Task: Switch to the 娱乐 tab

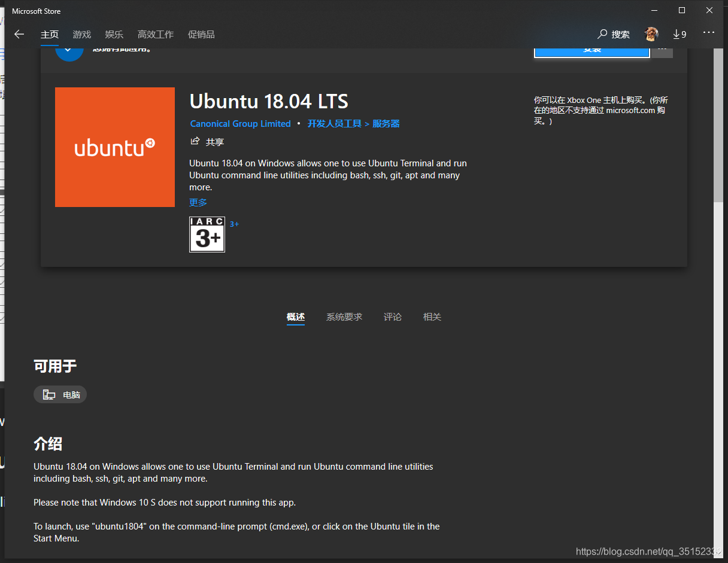Action: [x=114, y=34]
